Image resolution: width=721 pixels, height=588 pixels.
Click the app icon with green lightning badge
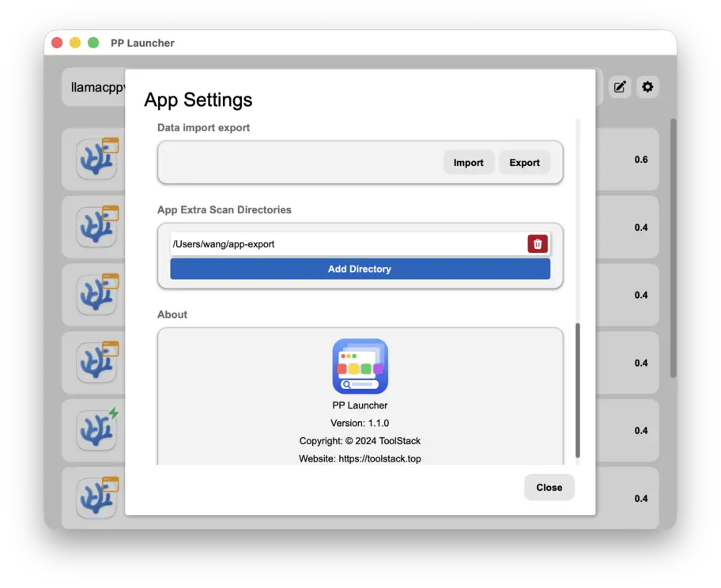[x=96, y=430]
